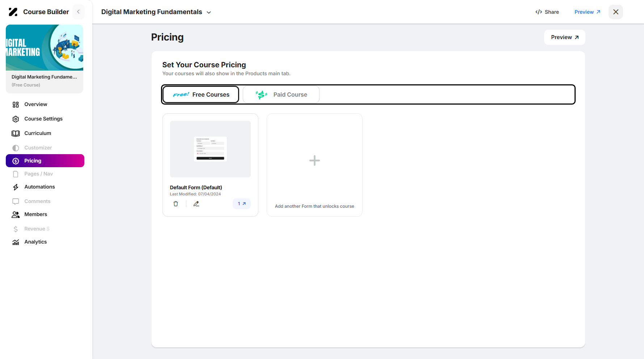This screenshot has width=644, height=359.
Task: Click the sidebar course title 'Digital Marketing Fundame...'
Action: (x=44, y=77)
